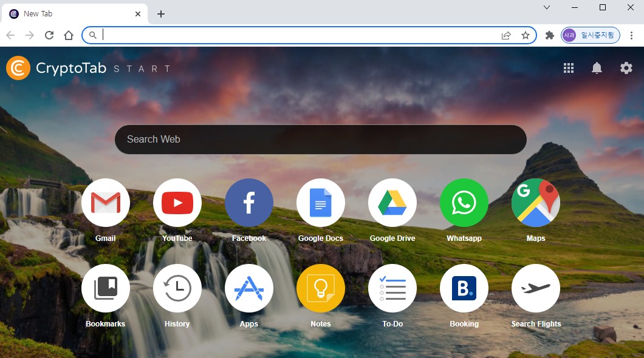The width and height of the screenshot is (644, 358).
Task: Open the Google Docs shortcut
Action: (x=321, y=203)
